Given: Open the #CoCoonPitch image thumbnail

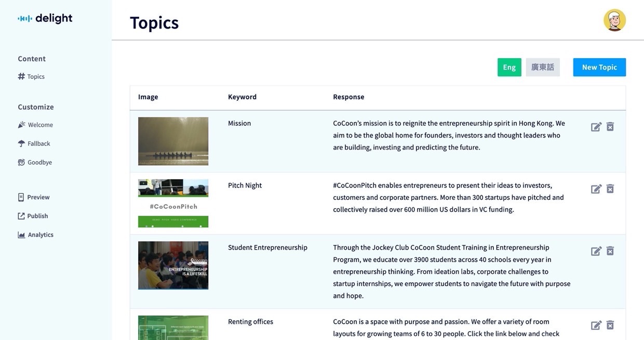Looking at the screenshot, I should [173, 203].
